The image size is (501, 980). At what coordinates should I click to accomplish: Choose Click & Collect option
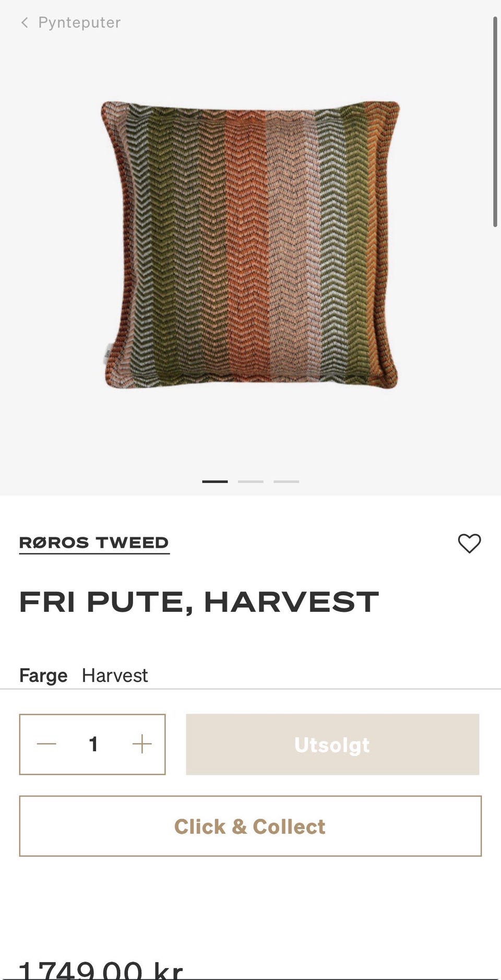tap(250, 826)
